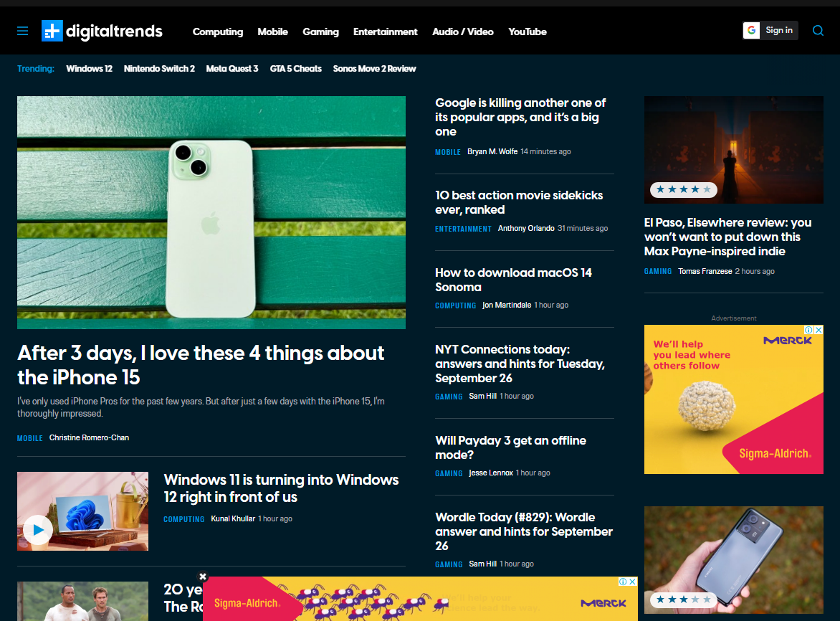Open the search magnifier icon

coord(818,31)
